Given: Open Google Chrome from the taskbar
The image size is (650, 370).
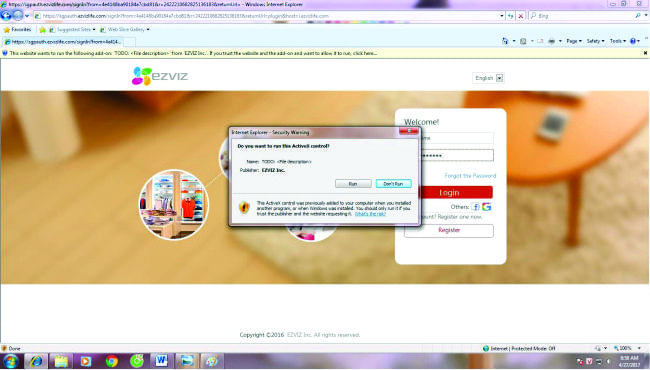Looking at the screenshot, I should coord(112,361).
